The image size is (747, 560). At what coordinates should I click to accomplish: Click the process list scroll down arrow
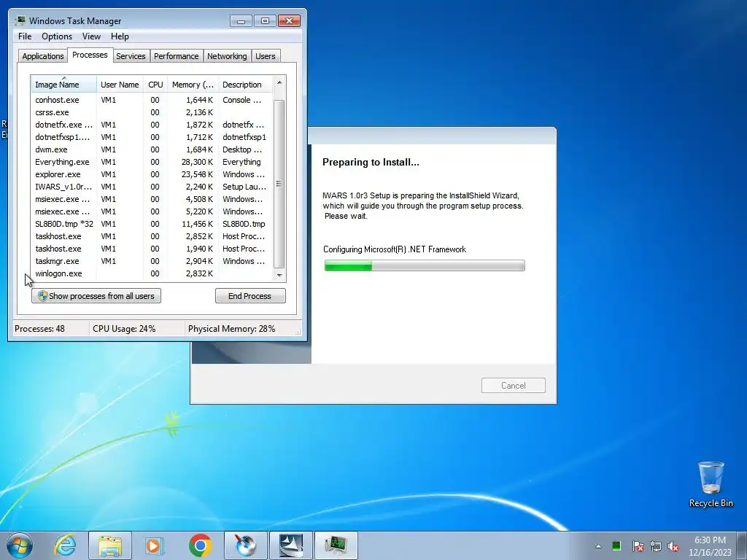tap(279, 275)
